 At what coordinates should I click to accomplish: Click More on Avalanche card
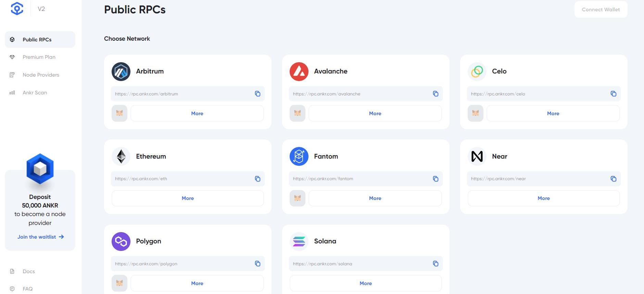click(375, 113)
